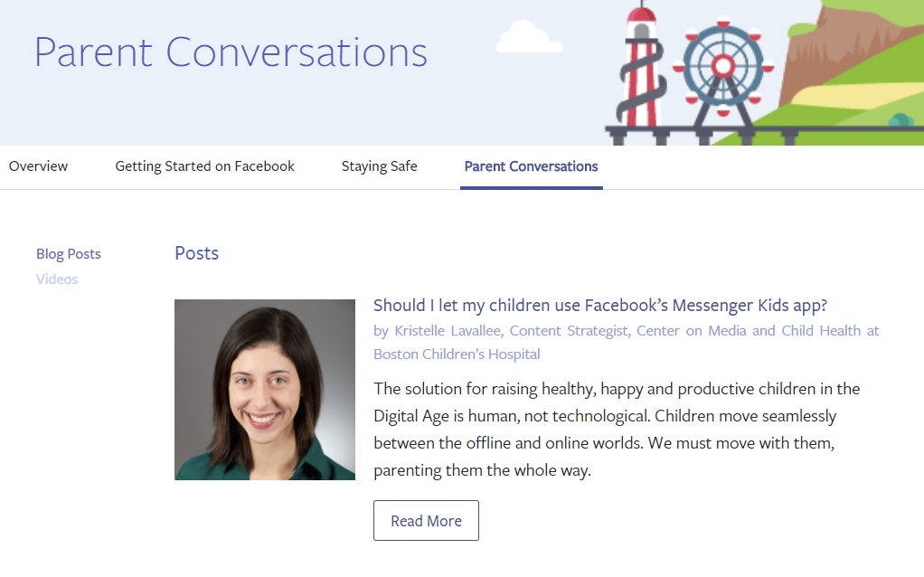Switch to Getting Started on Facebook tab
The height and width of the screenshot is (577, 924).
204,166
